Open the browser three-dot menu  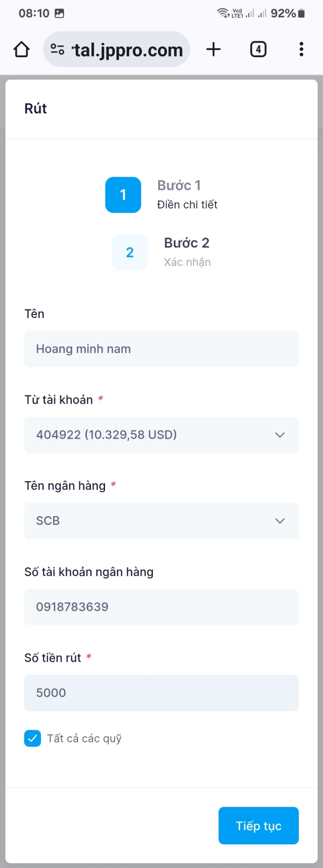point(301,50)
